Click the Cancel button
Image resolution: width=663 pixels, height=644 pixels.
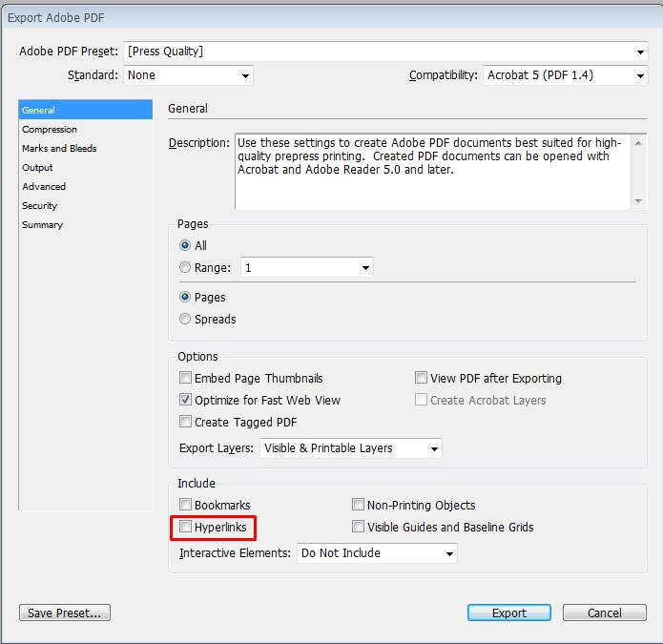pos(604,613)
